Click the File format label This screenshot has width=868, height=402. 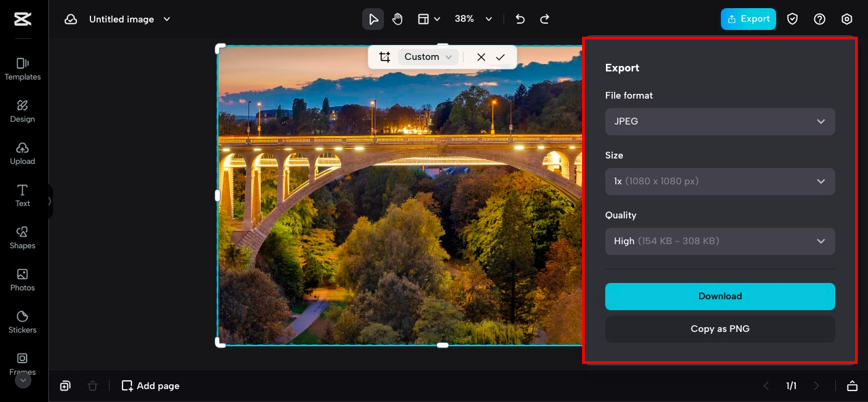click(629, 95)
